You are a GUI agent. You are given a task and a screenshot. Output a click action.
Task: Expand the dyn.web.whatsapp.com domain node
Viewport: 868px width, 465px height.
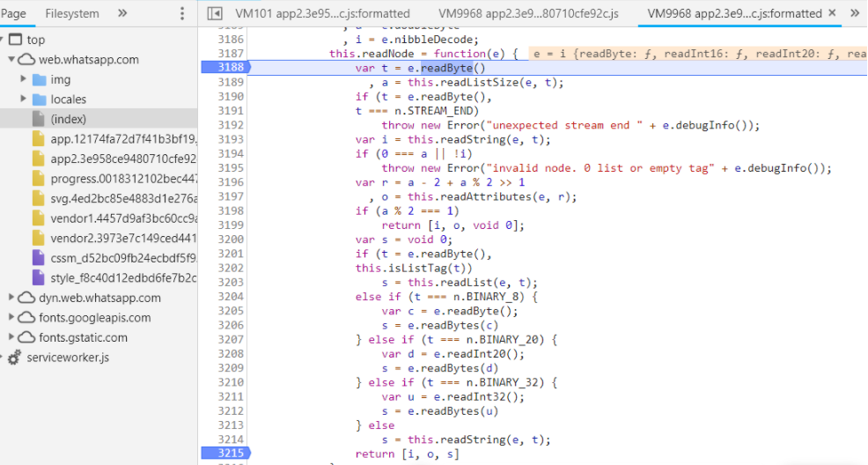point(11,298)
